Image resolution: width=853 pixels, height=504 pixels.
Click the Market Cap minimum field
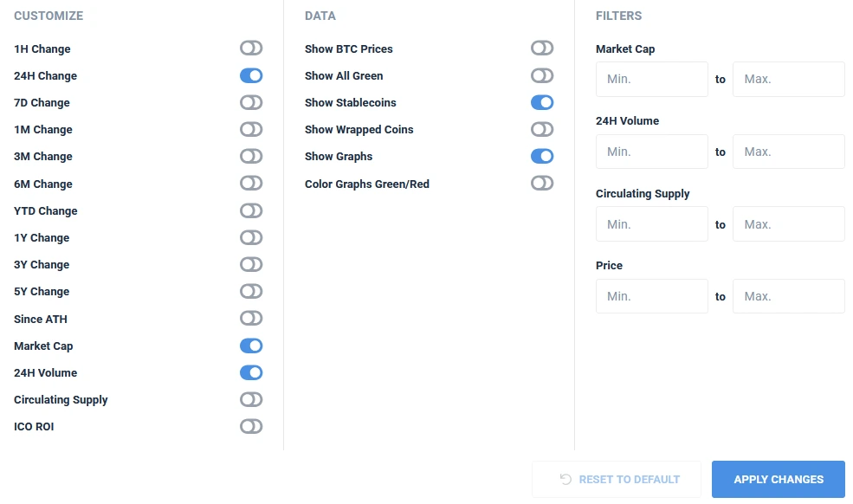[x=651, y=79]
